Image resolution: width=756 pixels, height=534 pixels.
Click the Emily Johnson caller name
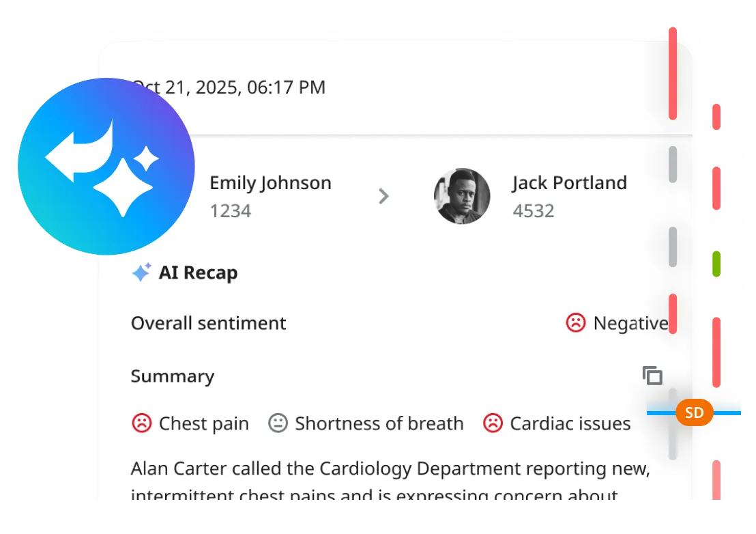tap(270, 182)
